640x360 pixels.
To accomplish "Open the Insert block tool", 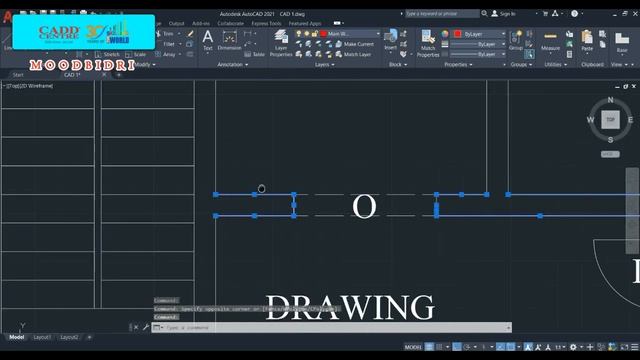I will click(391, 40).
